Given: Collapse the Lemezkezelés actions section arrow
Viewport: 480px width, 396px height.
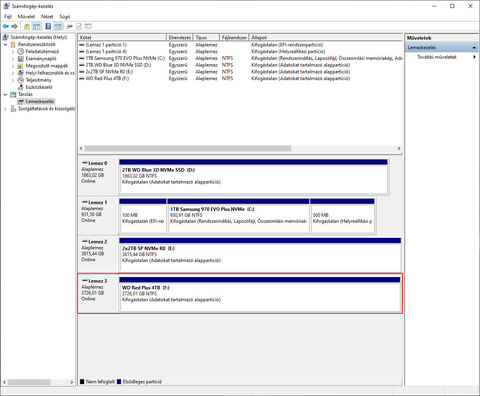Looking at the screenshot, I should click(x=474, y=48).
